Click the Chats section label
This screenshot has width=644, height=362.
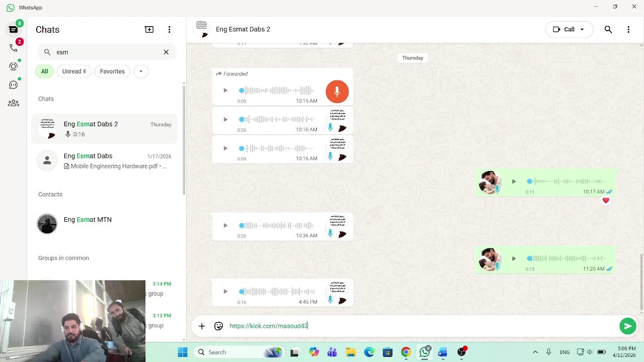pos(46,99)
